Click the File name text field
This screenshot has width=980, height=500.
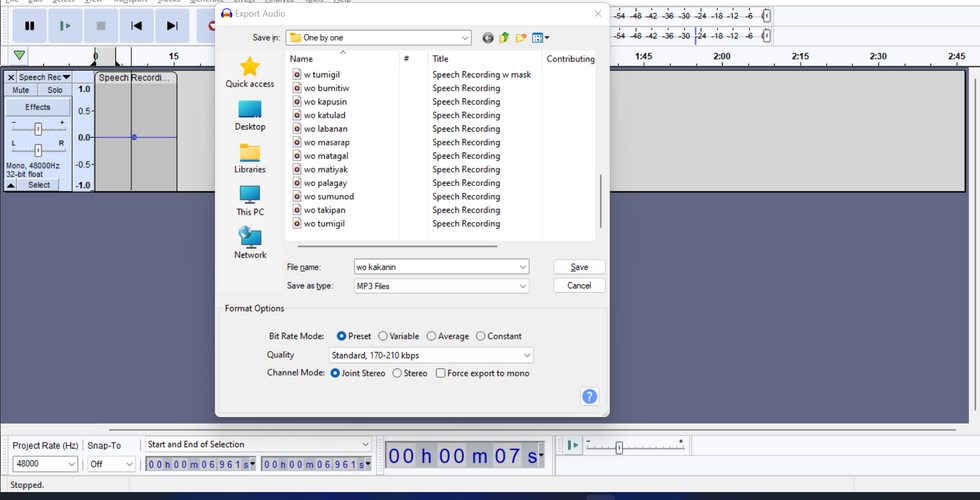(x=435, y=267)
